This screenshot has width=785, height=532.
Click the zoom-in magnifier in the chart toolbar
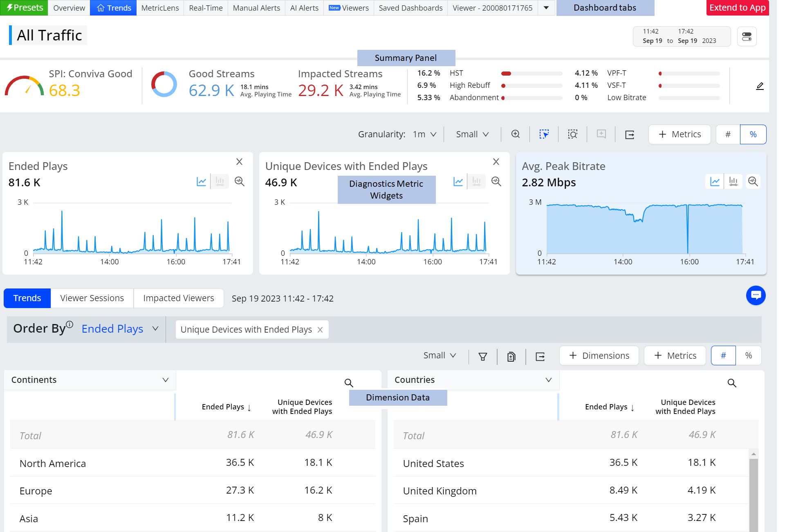[516, 134]
